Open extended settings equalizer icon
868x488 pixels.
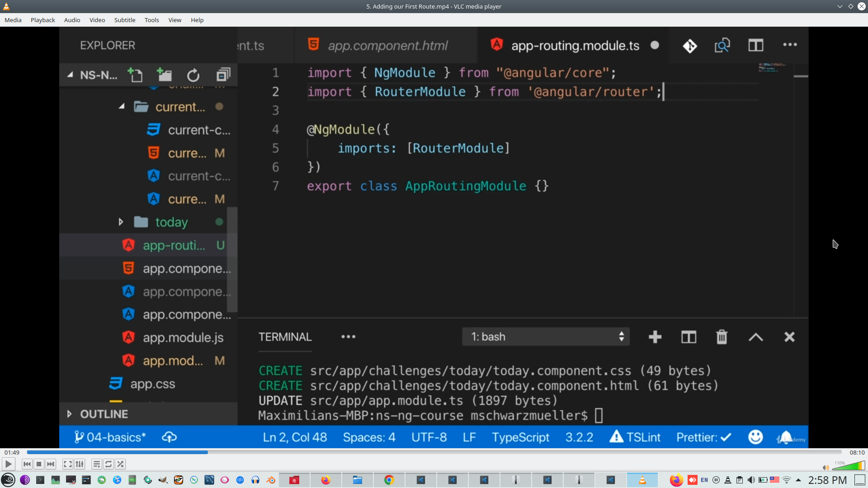pos(80,464)
